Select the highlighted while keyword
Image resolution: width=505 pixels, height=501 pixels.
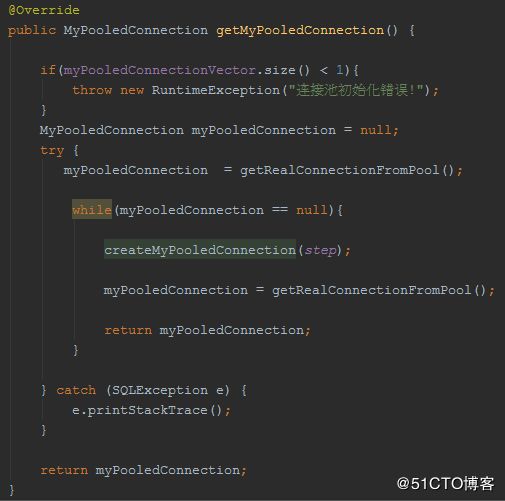tap(92, 210)
